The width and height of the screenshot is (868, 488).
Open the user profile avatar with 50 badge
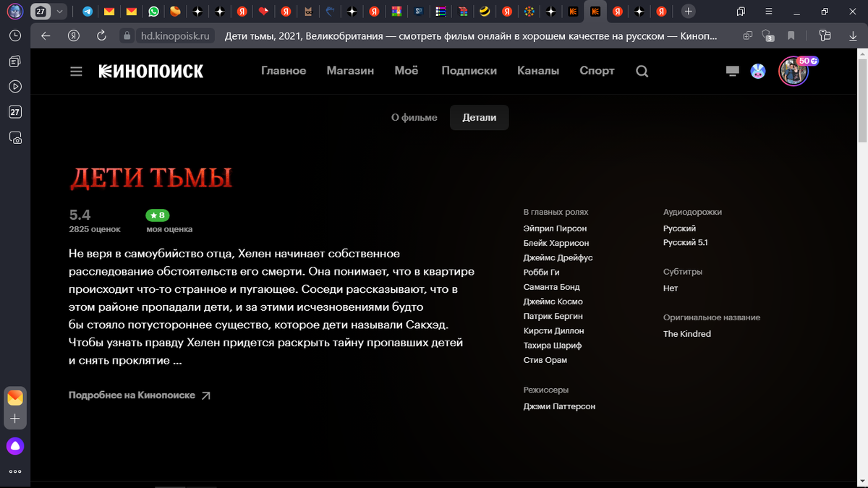click(x=793, y=71)
